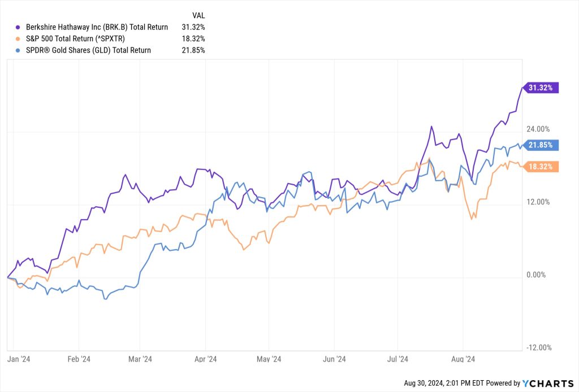Click the VAL column header
579x392 pixels.
click(198, 16)
